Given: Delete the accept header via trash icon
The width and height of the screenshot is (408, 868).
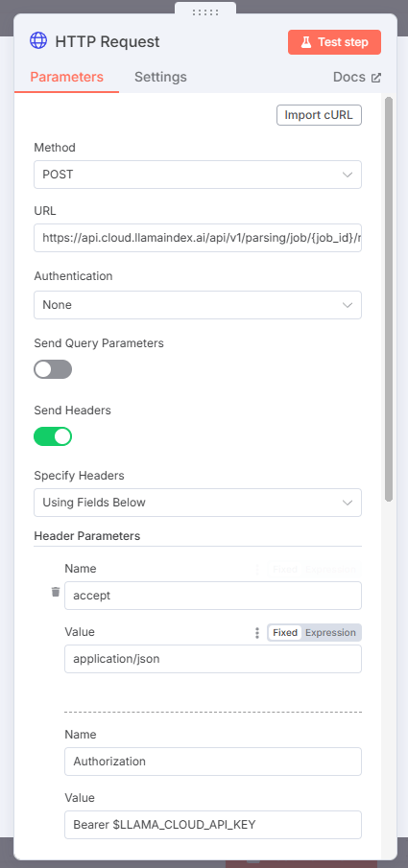Looking at the screenshot, I should (x=56, y=593).
